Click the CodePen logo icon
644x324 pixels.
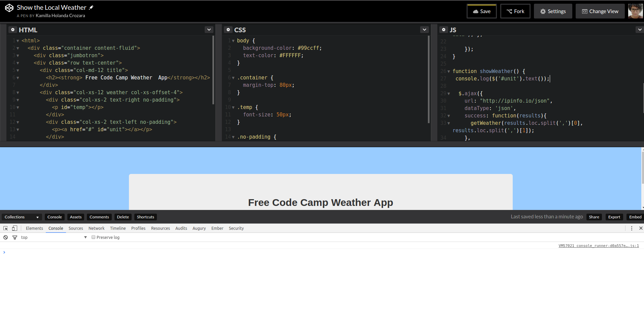click(9, 8)
